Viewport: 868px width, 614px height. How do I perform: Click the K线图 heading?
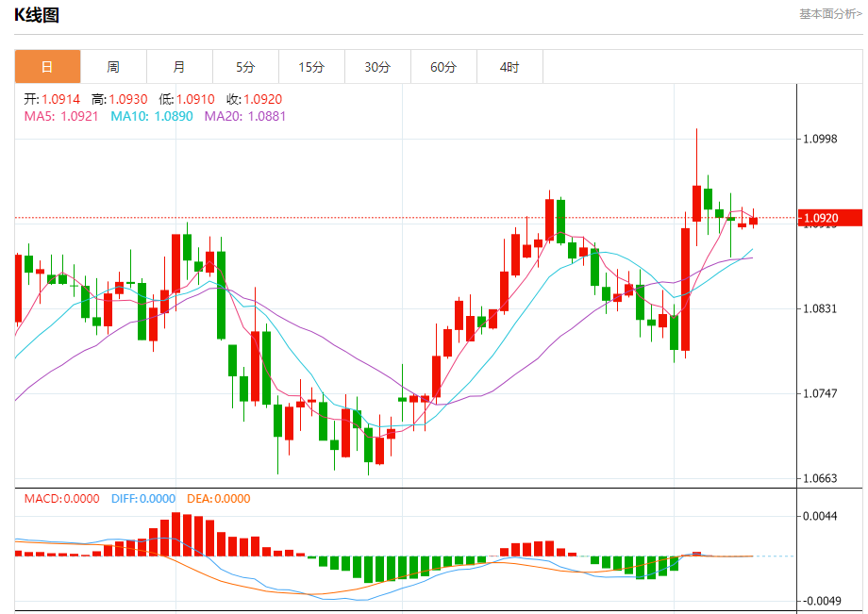point(37,15)
